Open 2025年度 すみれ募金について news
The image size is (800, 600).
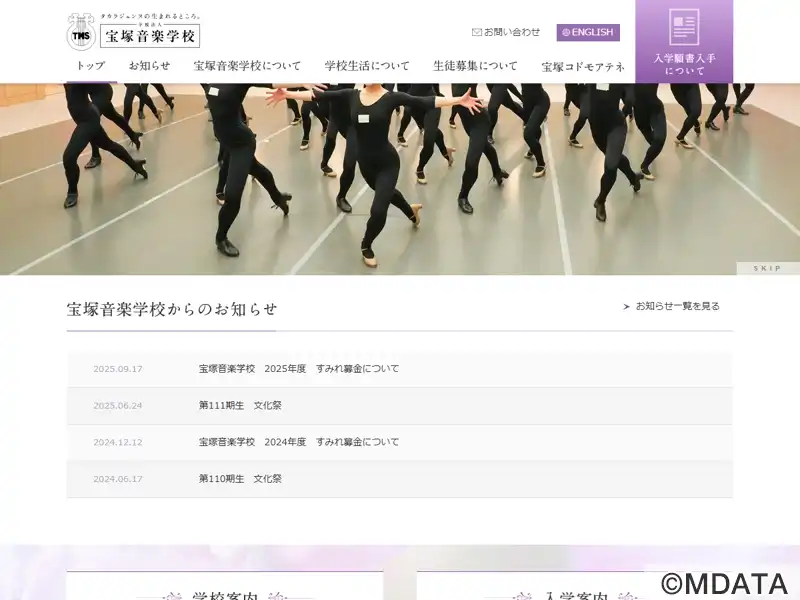click(299, 369)
